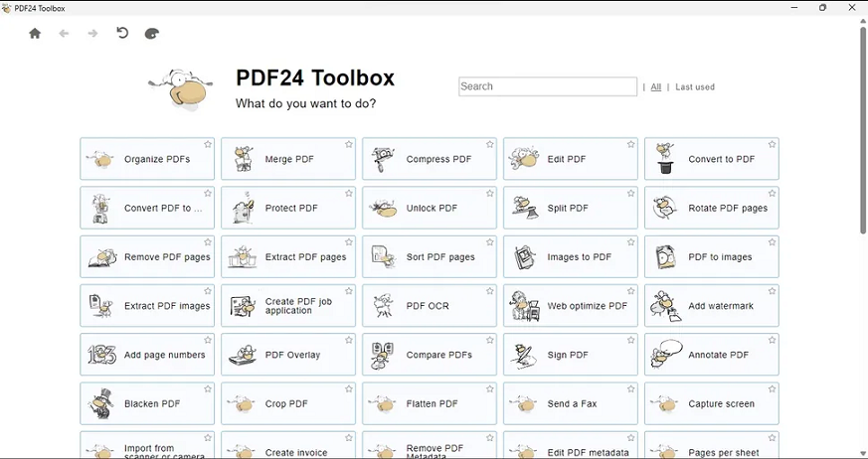The width and height of the screenshot is (868, 459).
Task: Open the Annotate PDF tool
Action: tap(712, 355)
